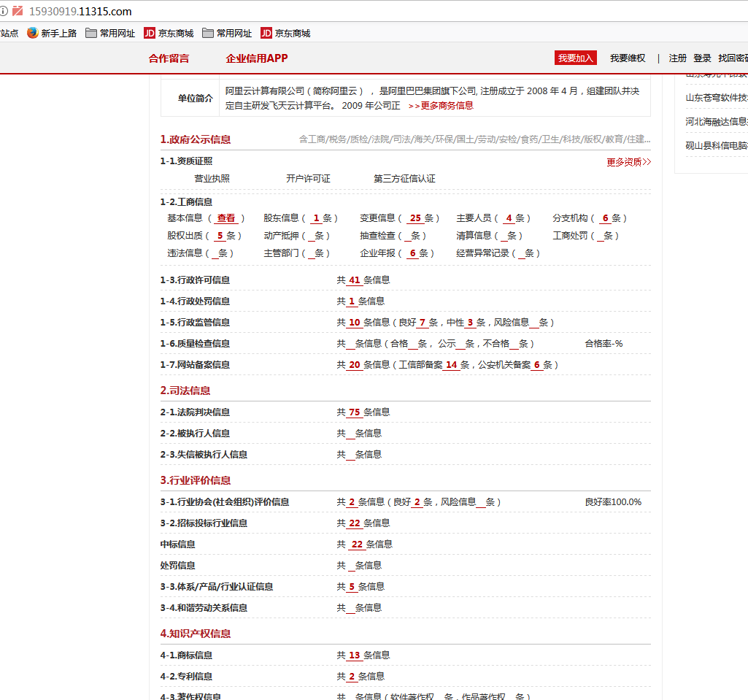View the 6 公安机关备案 records
Viewport: 748px width, 700px height.
pos(536,365)
